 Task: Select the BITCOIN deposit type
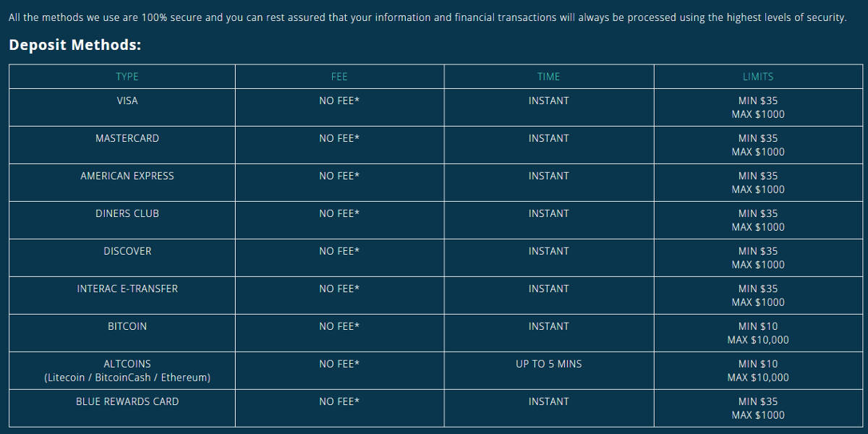point(127,327)
